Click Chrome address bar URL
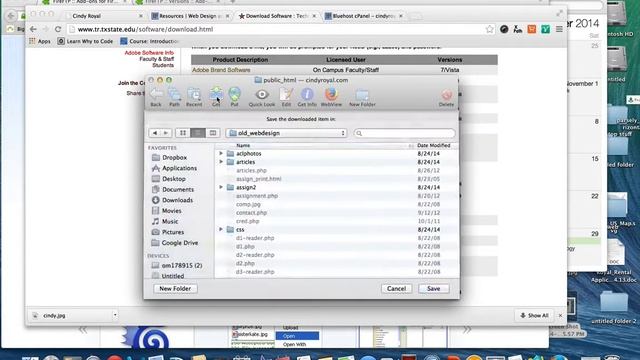The height and width of the screenshot is (360, 640). click(145, 29)
